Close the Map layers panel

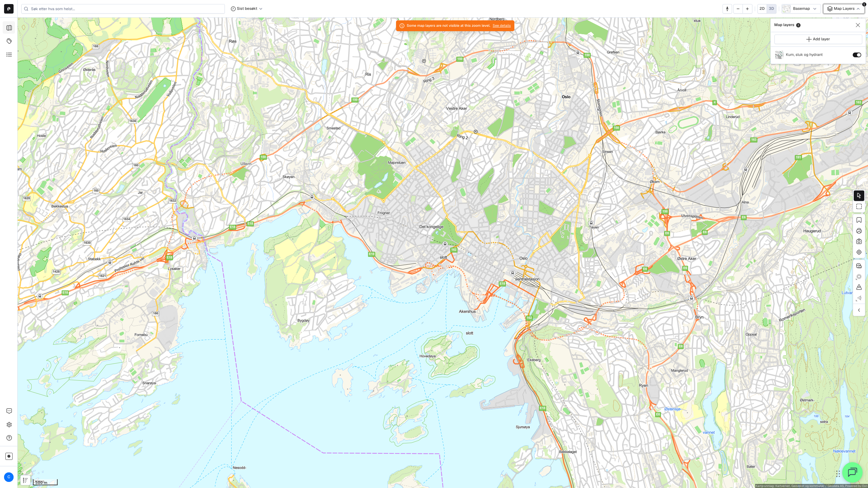coord(858,25)
